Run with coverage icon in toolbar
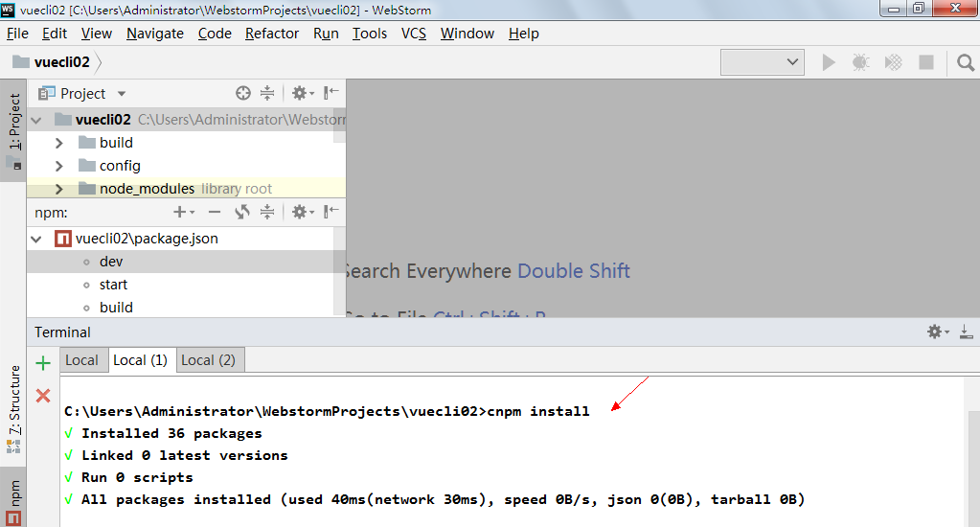980x527 pixels. pos(894,62)
